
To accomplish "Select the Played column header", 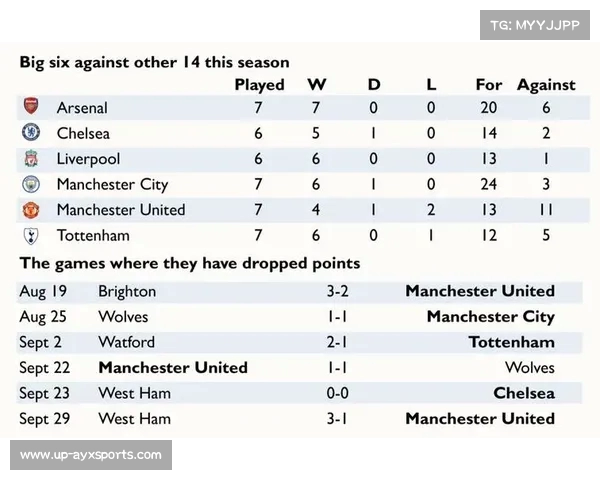I will (x=259, y=85).
